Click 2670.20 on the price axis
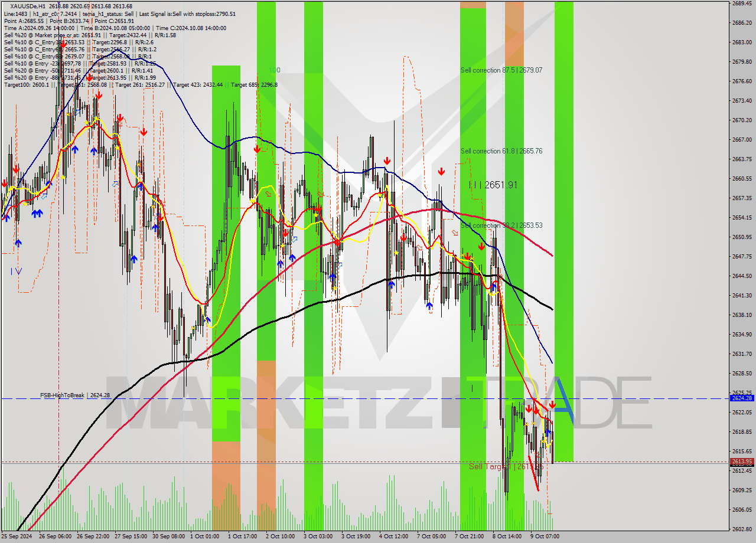 741,120
